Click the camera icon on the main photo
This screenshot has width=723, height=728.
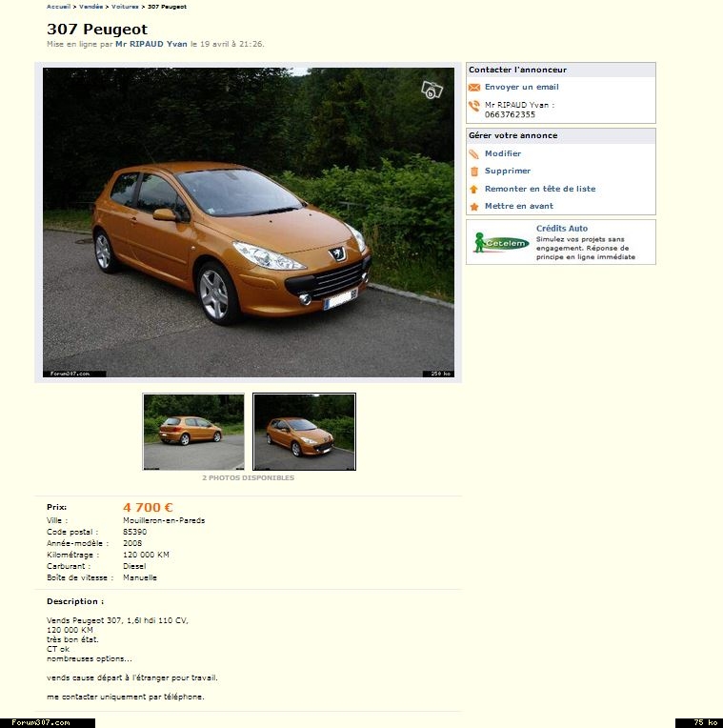[x=432, y=90]
